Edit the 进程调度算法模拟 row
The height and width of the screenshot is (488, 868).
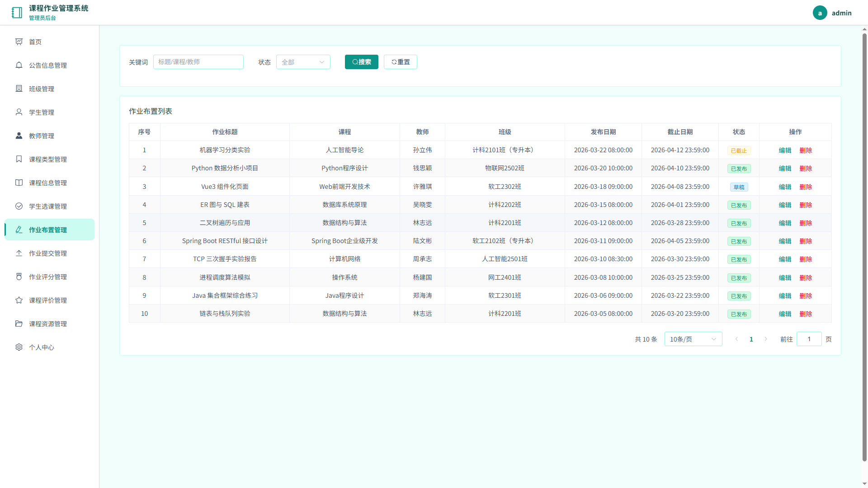point(785,277)
